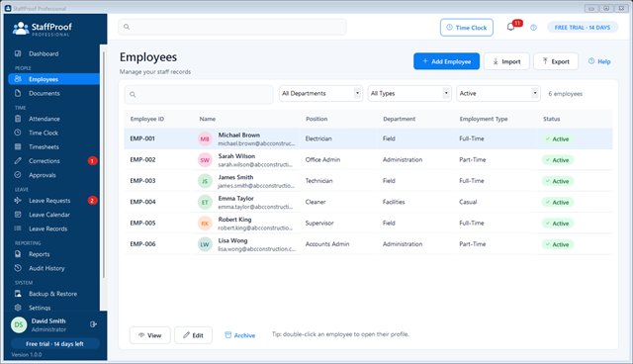Click the Archive button

click(239, 335)
